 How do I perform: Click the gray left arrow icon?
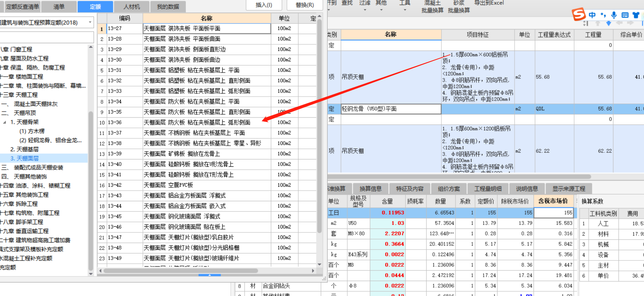(x=620, y=23)
